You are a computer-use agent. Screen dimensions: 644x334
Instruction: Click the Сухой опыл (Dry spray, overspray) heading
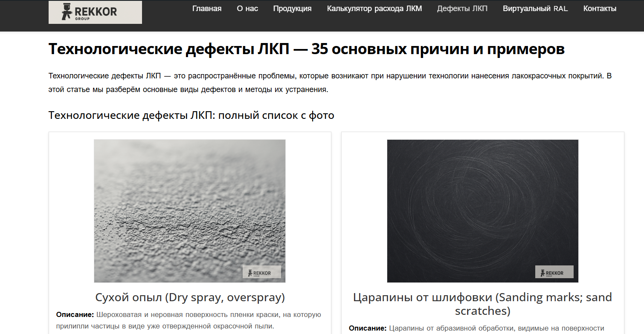click(190, 297)
